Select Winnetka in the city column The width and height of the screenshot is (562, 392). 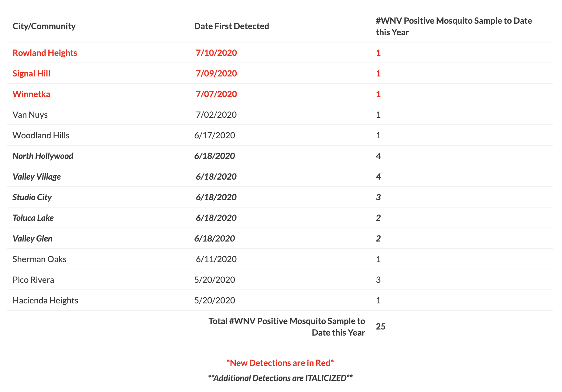31,94
